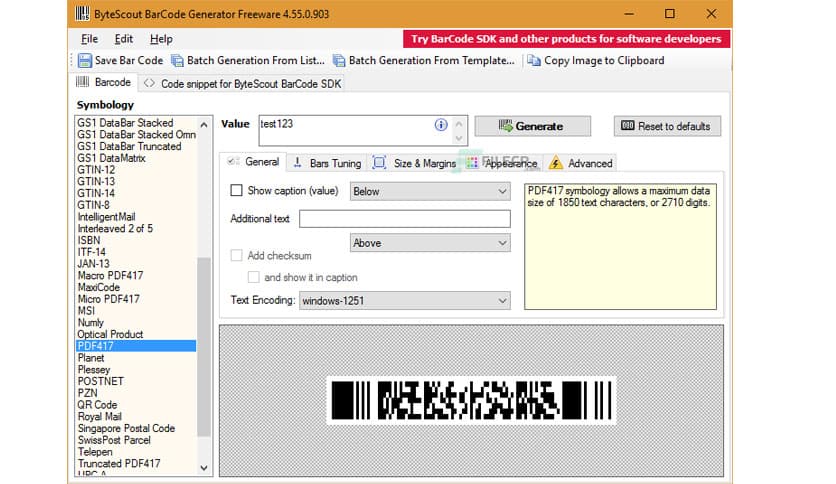Screen dimensions: 836x484
Task: Switch to the Bars Tuning tab
Action: [x=326, y=163]
